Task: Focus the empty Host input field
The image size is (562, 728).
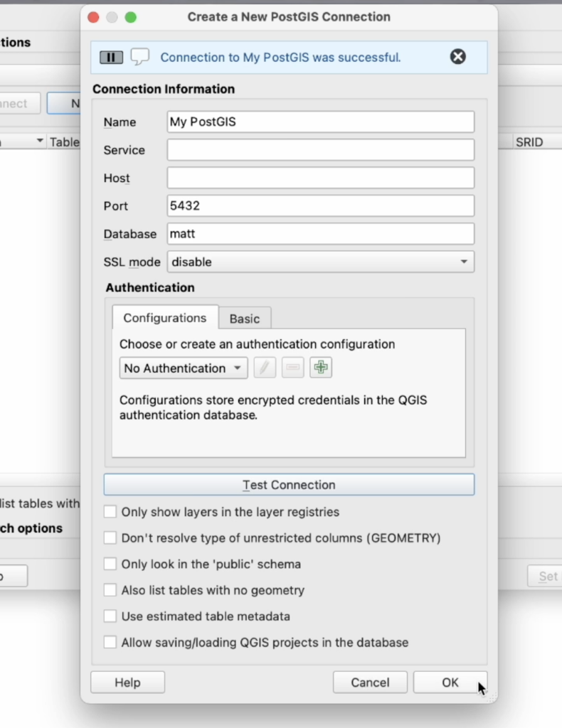Action: pyautogui.click(x=320, y=178)
